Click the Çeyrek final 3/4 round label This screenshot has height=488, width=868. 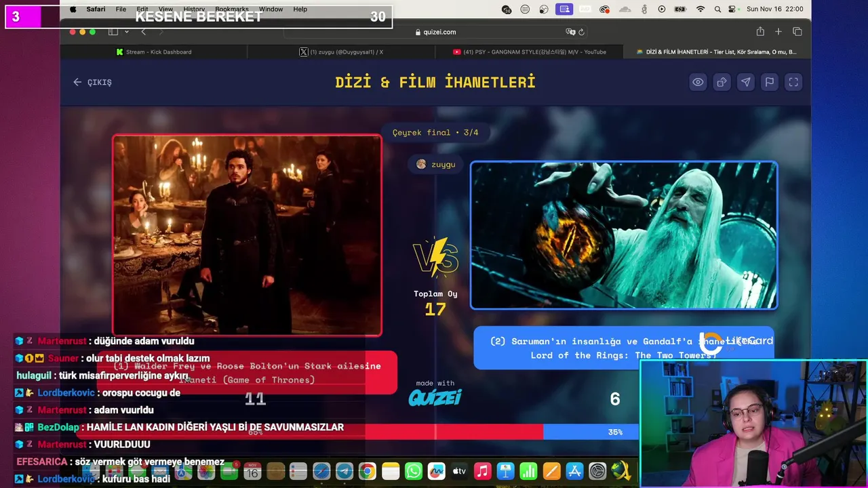(435, 132)
